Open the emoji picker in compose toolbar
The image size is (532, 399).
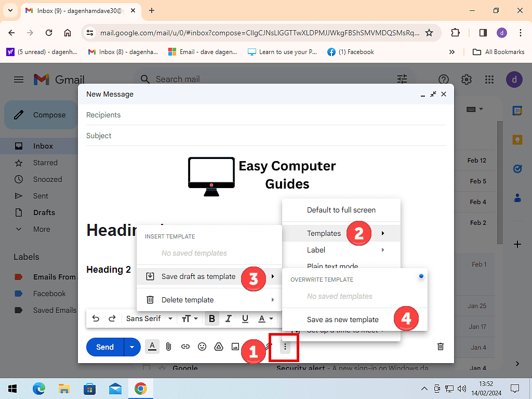tap(202, 347)
